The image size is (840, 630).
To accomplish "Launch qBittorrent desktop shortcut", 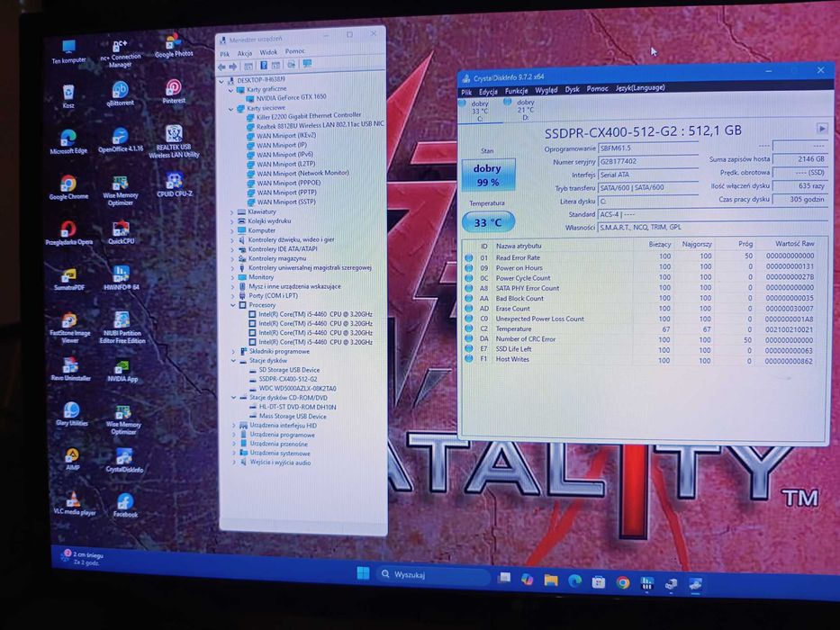I will [x=121, y=94].
